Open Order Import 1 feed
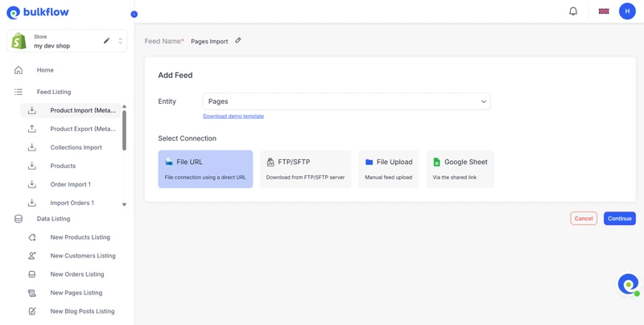 click(71, 184)
